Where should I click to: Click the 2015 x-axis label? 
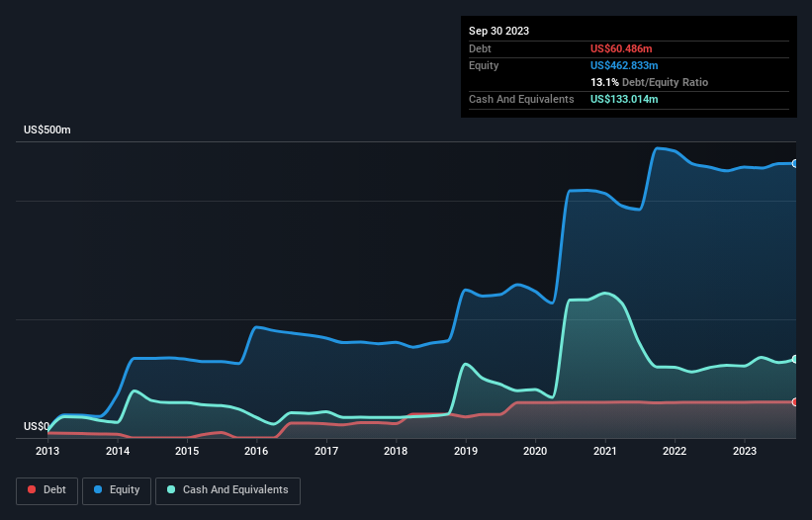[x=187, y=451]
